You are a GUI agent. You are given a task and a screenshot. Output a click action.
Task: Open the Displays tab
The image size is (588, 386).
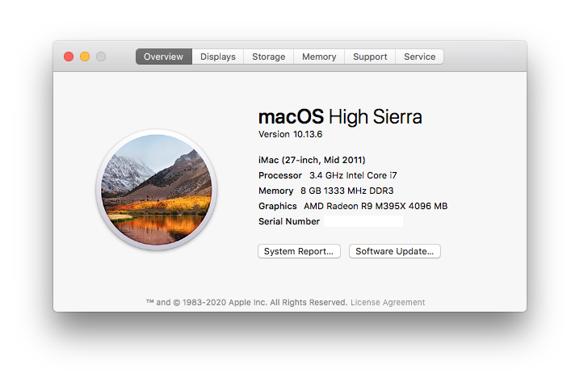coord(218,57)
